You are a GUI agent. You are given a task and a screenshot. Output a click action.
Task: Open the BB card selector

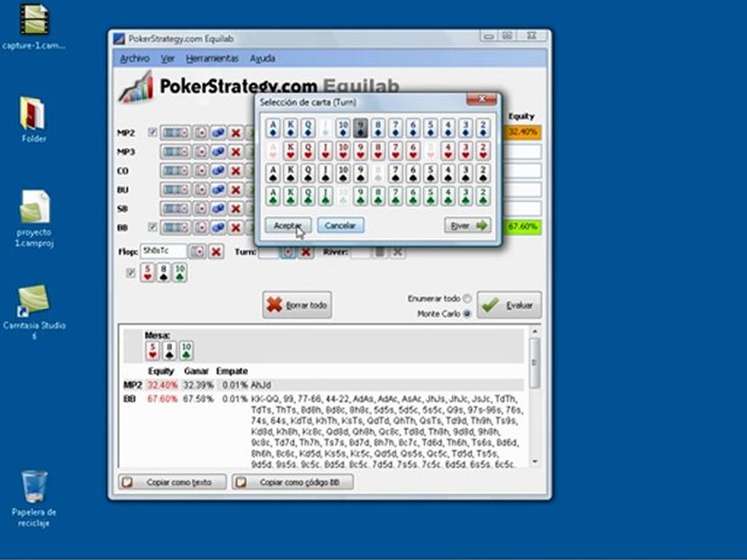coord(201,228)
